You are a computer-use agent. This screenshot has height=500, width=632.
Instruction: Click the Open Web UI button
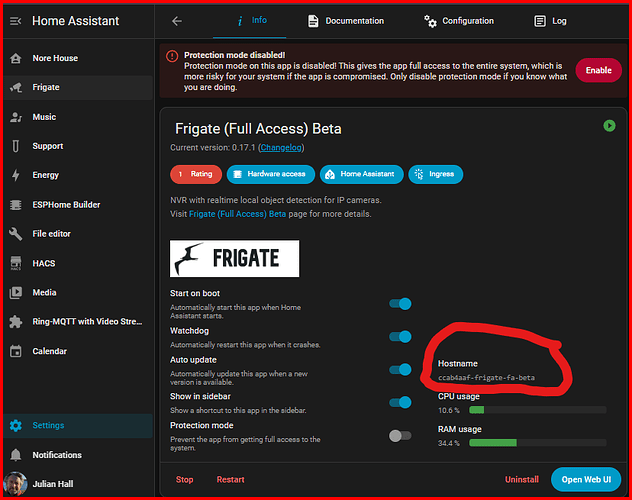tap(586, 479)
